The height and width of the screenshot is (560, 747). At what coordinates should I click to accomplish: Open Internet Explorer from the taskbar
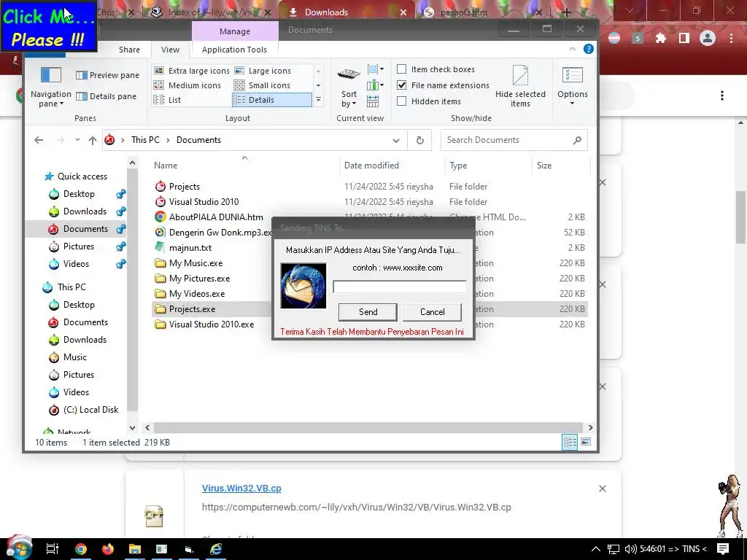pos(216,549)
